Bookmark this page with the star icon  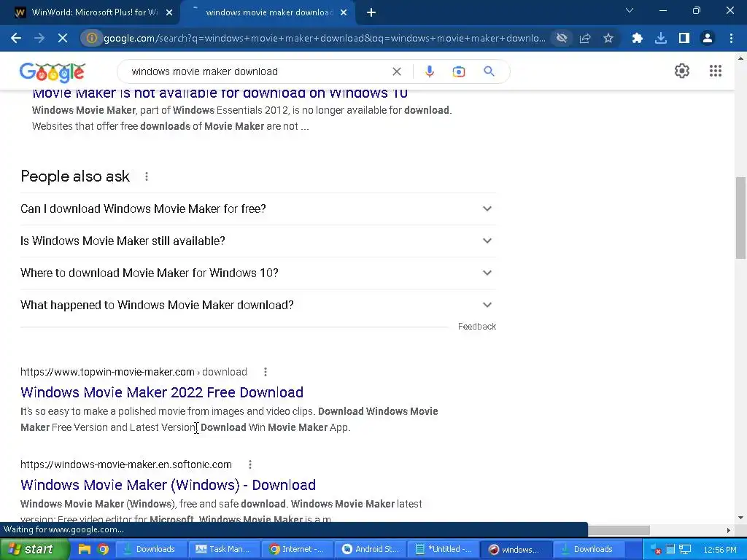coord(608,38)
